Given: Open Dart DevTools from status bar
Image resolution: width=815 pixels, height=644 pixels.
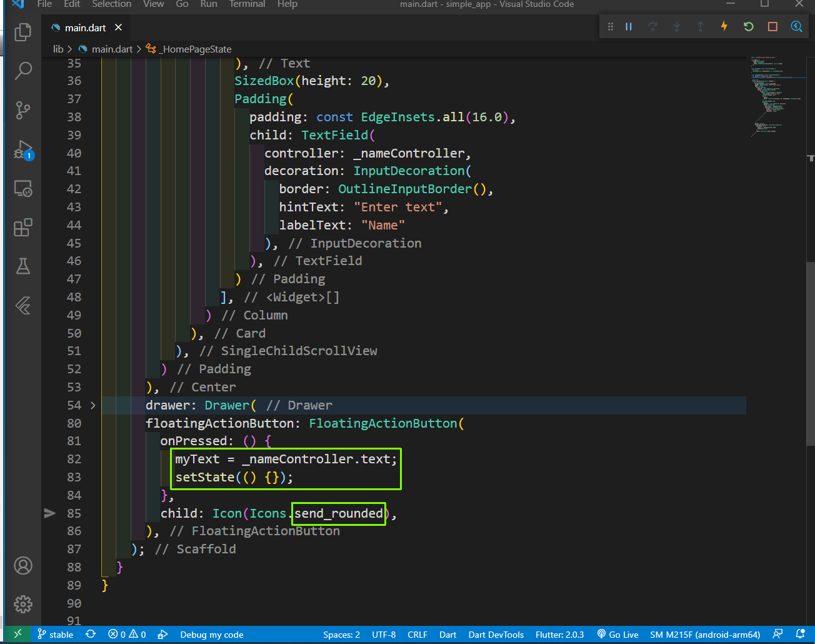Looking at the screenshot, I should 496,634.
